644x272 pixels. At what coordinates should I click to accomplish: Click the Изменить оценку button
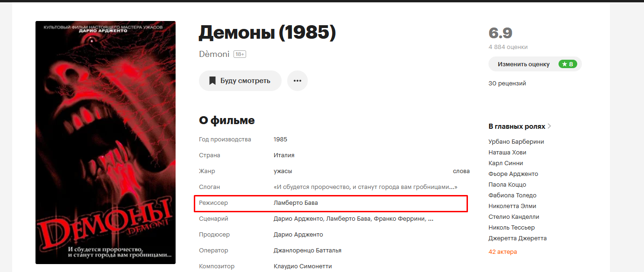[x=535, y=64]
